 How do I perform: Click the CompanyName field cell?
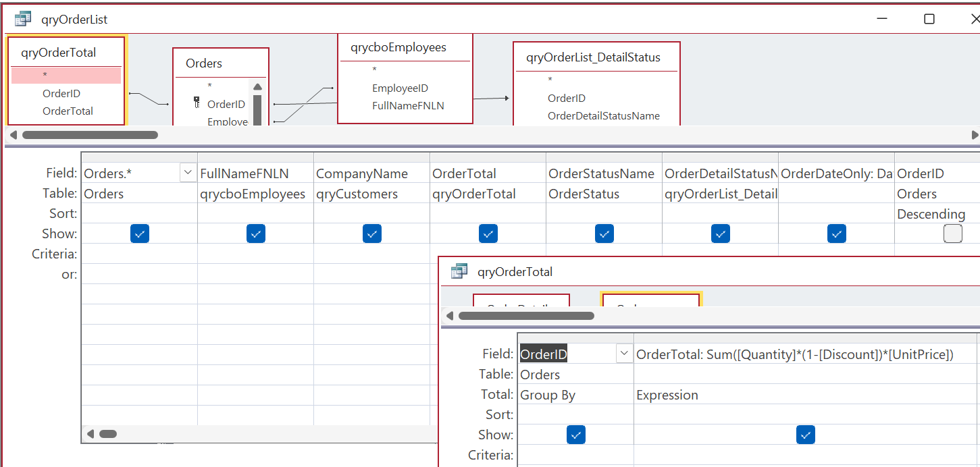pyautogui.click(x=371, y=173)
